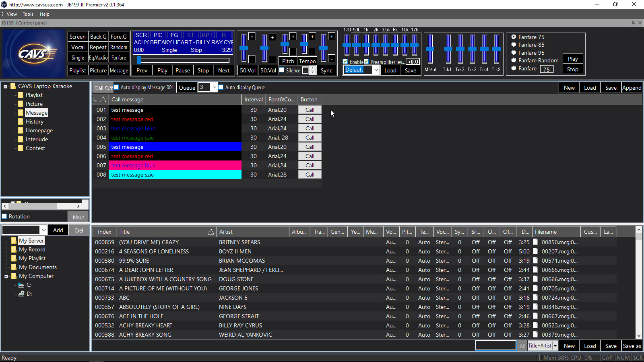
Task: Open the Tools menu
Action: [x=28, y=14]
